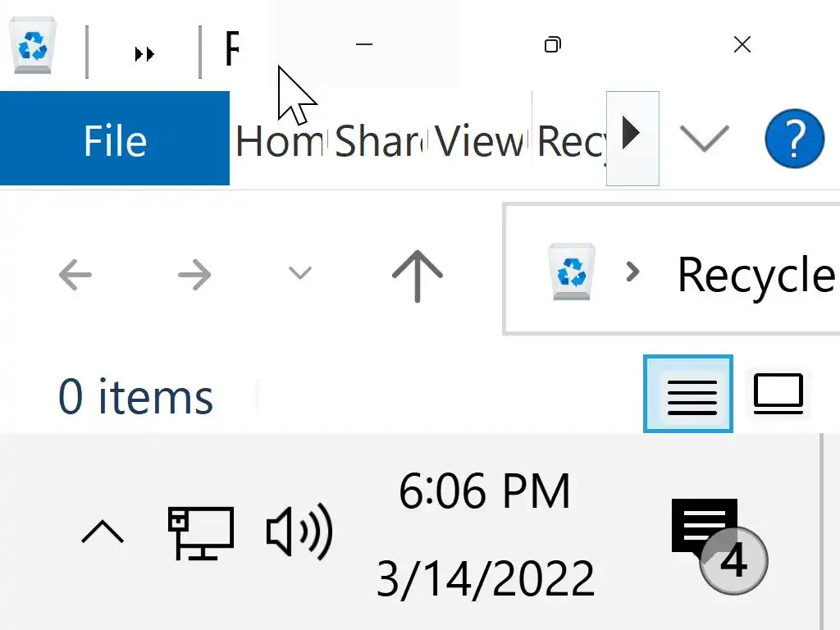Show hidden system tray icons
840x630 pixels.
coord(103,533)
